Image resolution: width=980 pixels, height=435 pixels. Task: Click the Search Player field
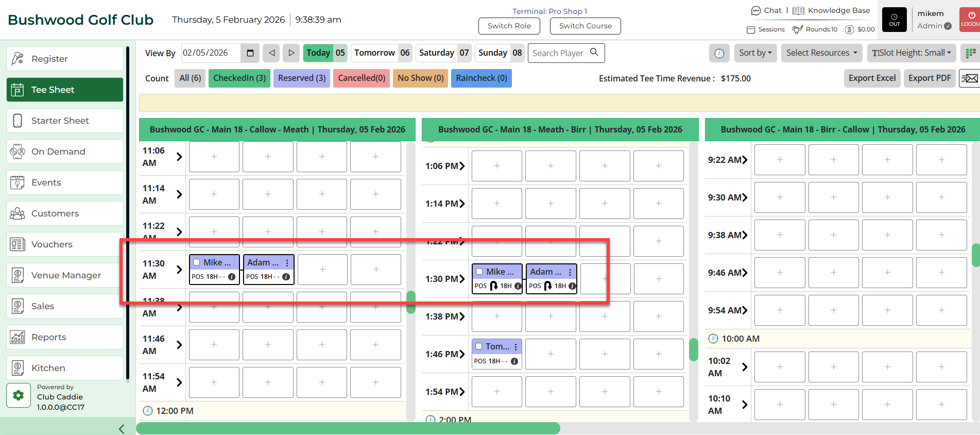pyautogui.click(x=560, y=53)
